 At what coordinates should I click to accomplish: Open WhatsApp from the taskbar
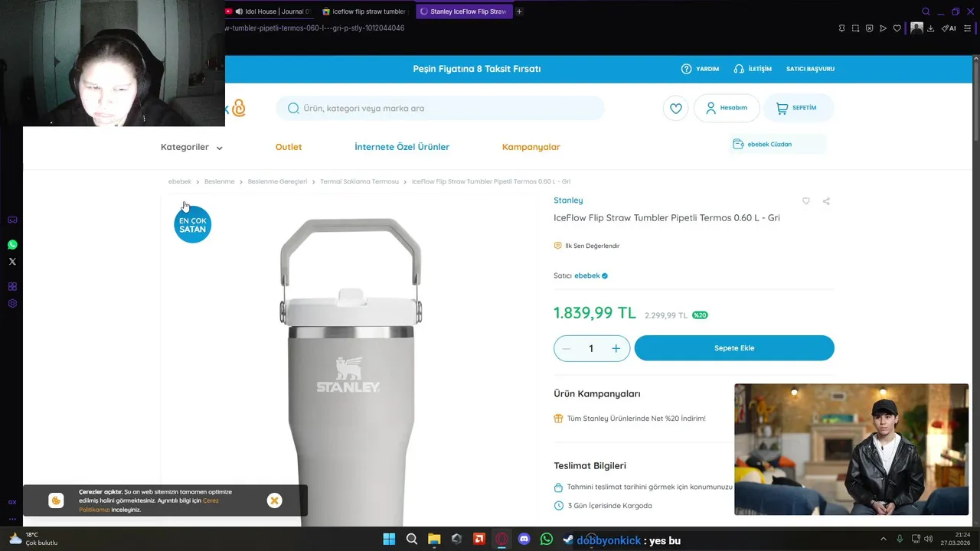pos(546,539)
